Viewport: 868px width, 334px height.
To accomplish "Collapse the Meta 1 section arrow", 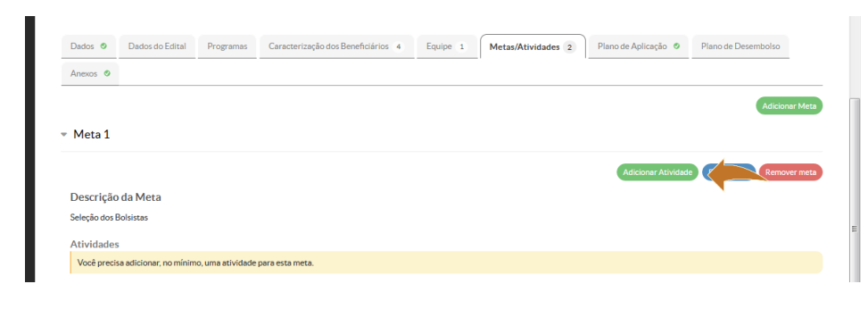I will point(64,135).
